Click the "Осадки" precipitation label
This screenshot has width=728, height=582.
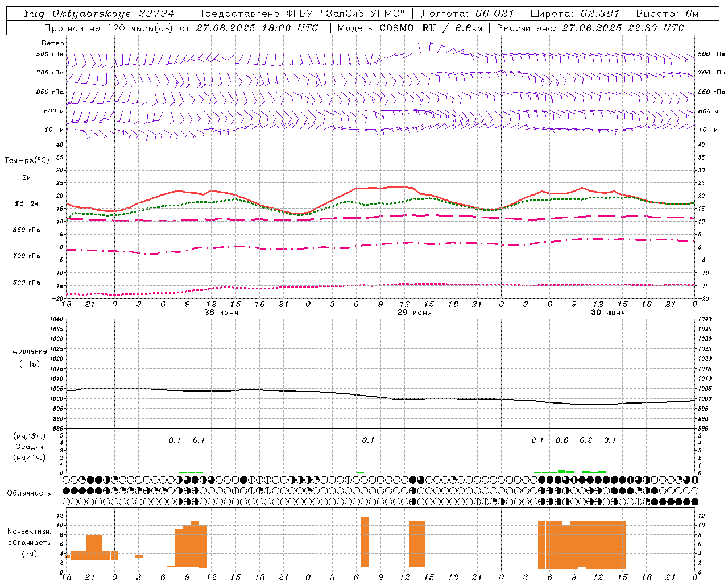[x=30, y=447]
